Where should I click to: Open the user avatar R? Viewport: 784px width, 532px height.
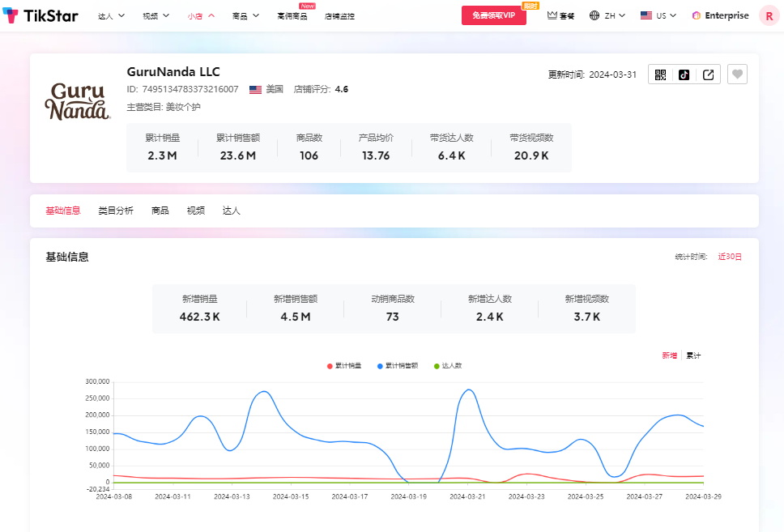click(x=769, y=16)
